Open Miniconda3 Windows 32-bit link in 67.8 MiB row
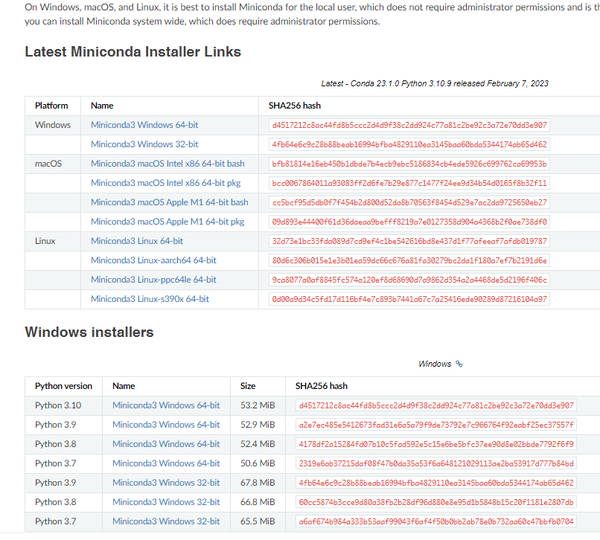Viewport: 600px width, 540px height. pos(166,483)
